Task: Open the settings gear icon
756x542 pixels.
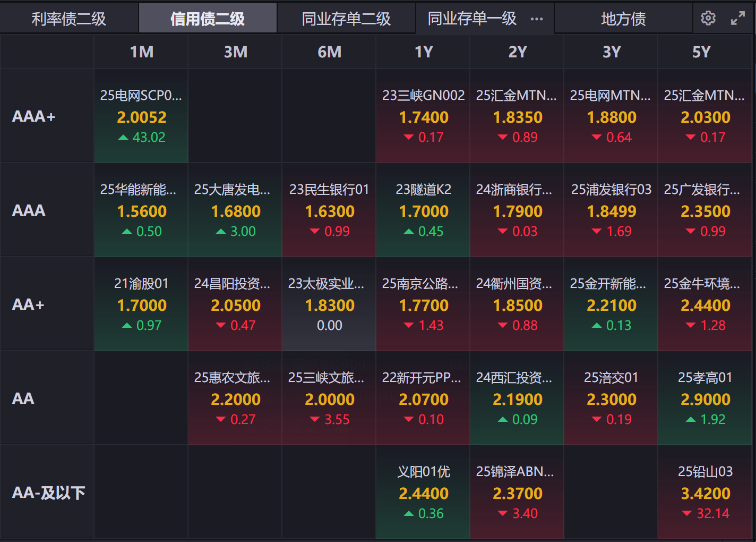Action: pyautogui.click(x=708, y=19)
